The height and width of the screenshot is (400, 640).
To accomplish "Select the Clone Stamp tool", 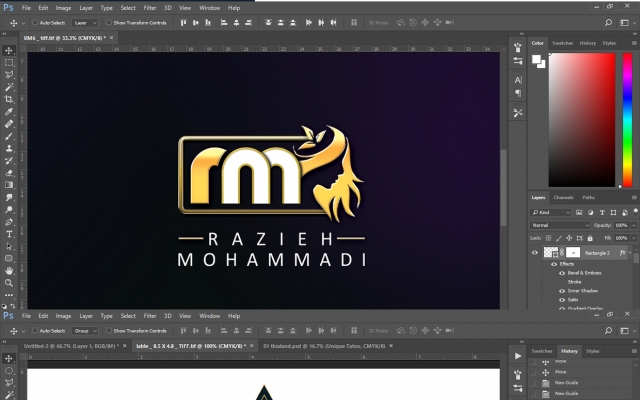I will (9, 148).
